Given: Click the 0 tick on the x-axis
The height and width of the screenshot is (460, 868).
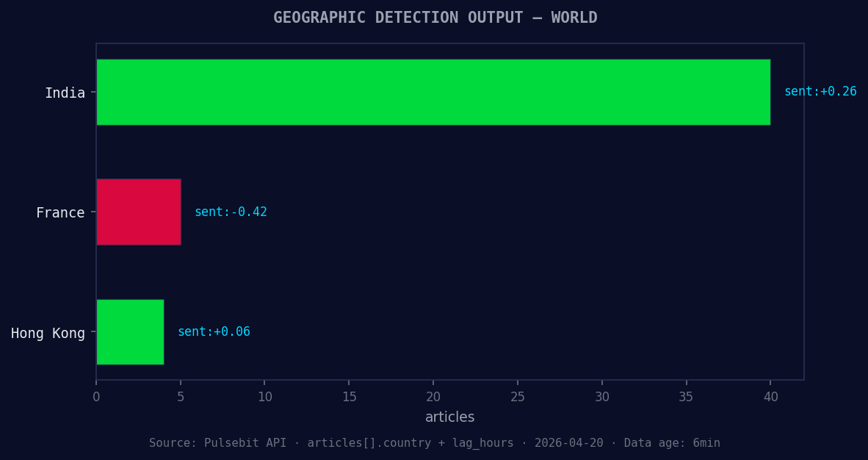Looking at the screenshot, I should click(x=95, y=396).
